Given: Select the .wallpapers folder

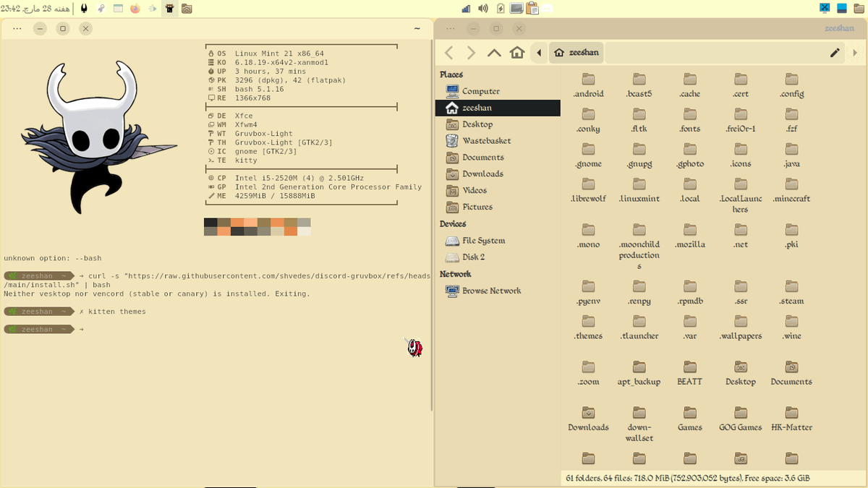Looking at the screenshot, I should [741, 328].
